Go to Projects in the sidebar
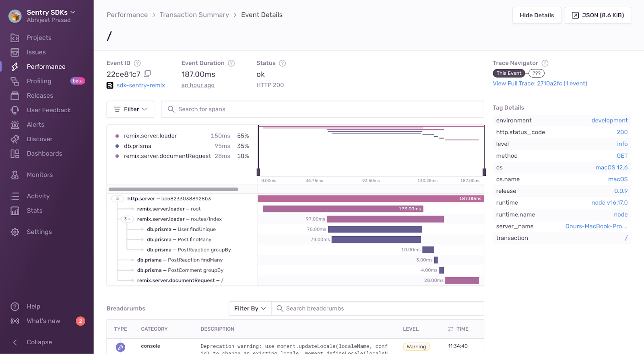Viewport: 644px width, 354px height. point(39,38)
